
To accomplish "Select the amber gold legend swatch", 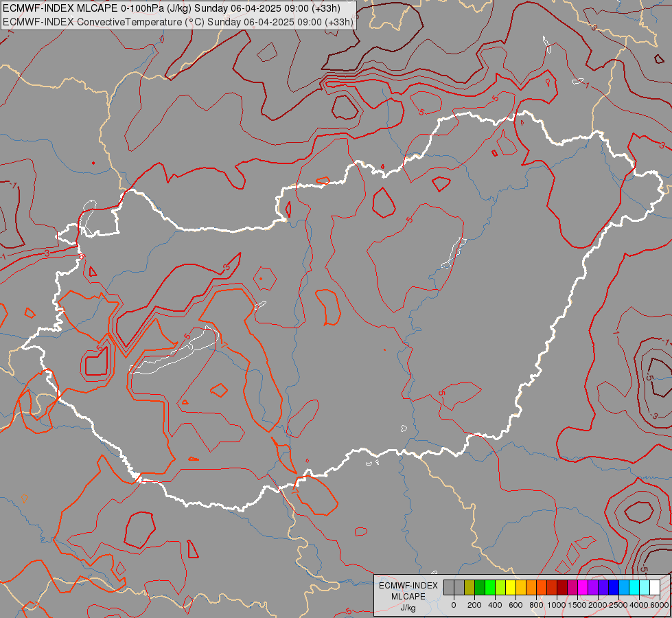I will 521,588.
